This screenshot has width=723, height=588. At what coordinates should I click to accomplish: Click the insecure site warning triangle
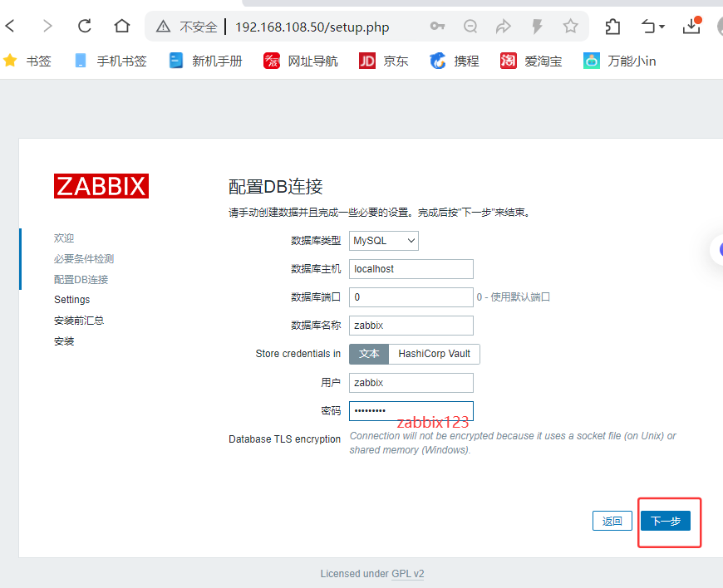click(x=163, y=27)
